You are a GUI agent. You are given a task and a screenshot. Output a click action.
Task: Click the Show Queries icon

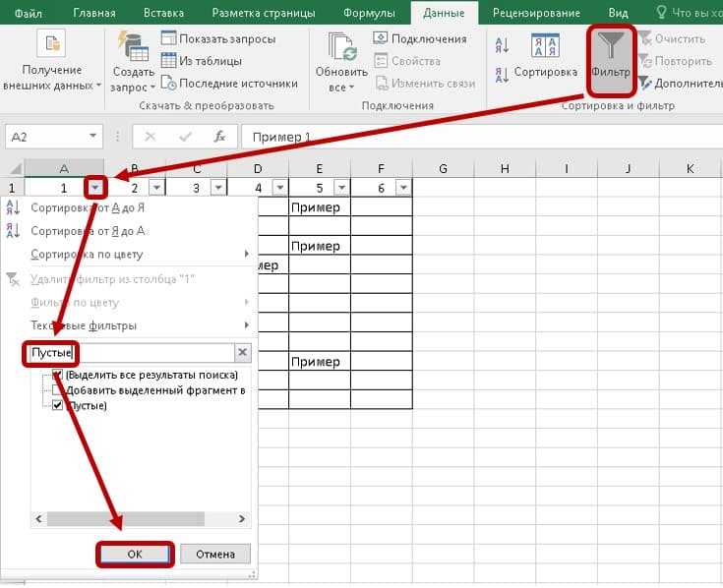[x=168, y=38]
